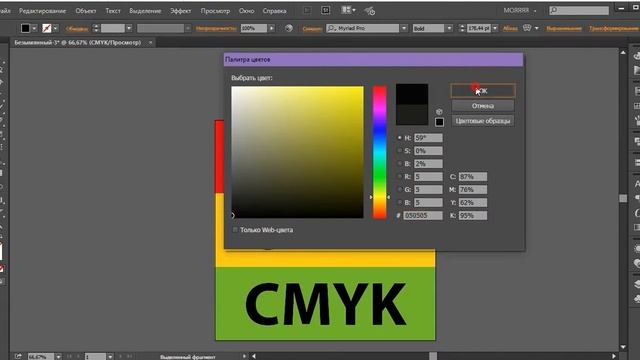
Task: Open the Эффект menu
Action: pos(180,11)
